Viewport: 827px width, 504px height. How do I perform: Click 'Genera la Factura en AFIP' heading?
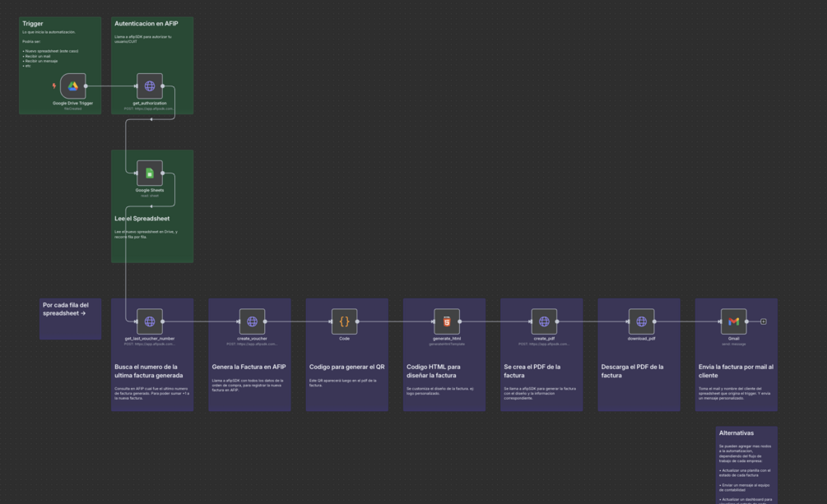pos(249,367)
